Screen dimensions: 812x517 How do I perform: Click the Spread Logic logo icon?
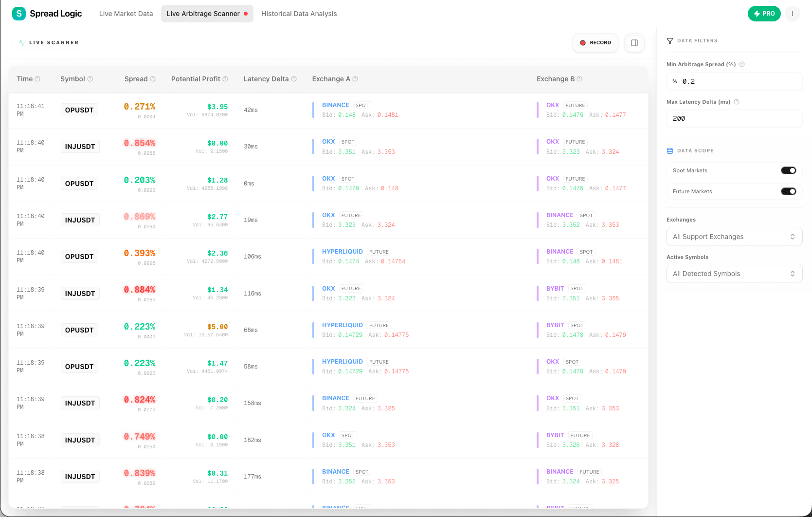pyautogui.click(x=18, y=14)
